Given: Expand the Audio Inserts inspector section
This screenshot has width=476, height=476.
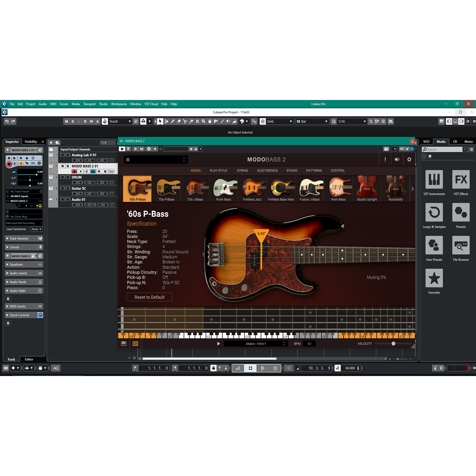Looking at the screenshot, I should click(x=24, y=273).
